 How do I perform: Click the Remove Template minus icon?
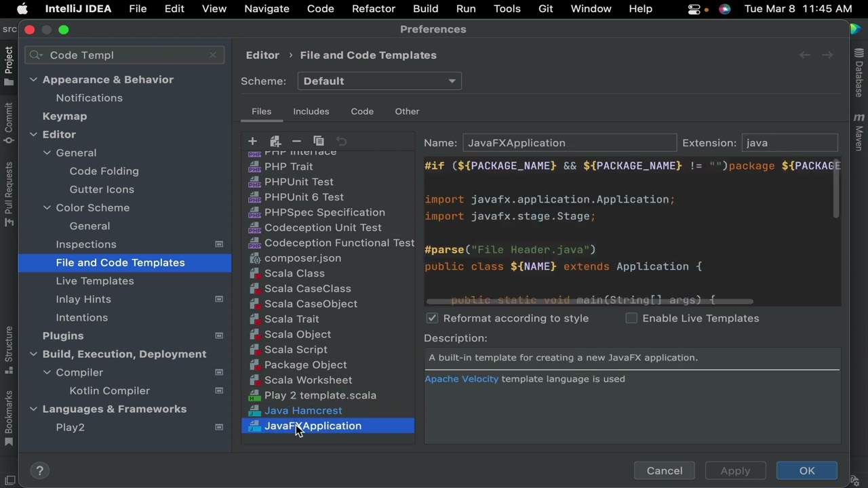[296, 141]
